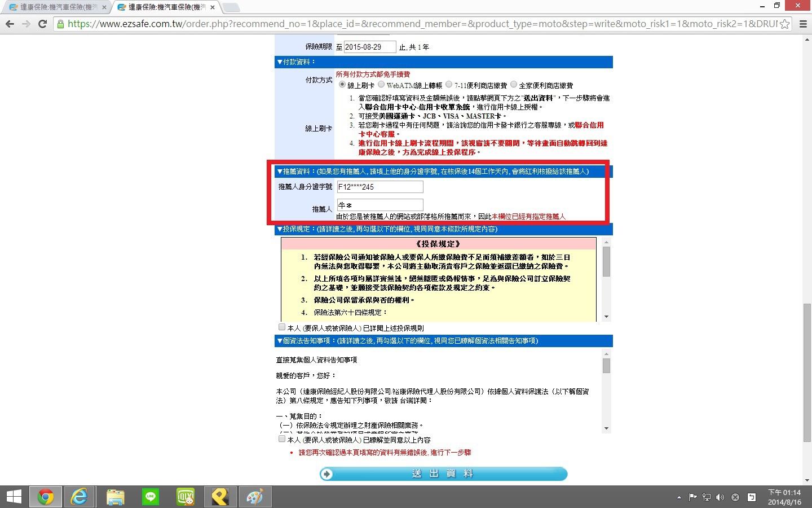Image resolution: width=812 pixels, height=508 pixels.
Task: Close the first 達康保險 tab
Action: pyautogui.click(x=104, y=7)
